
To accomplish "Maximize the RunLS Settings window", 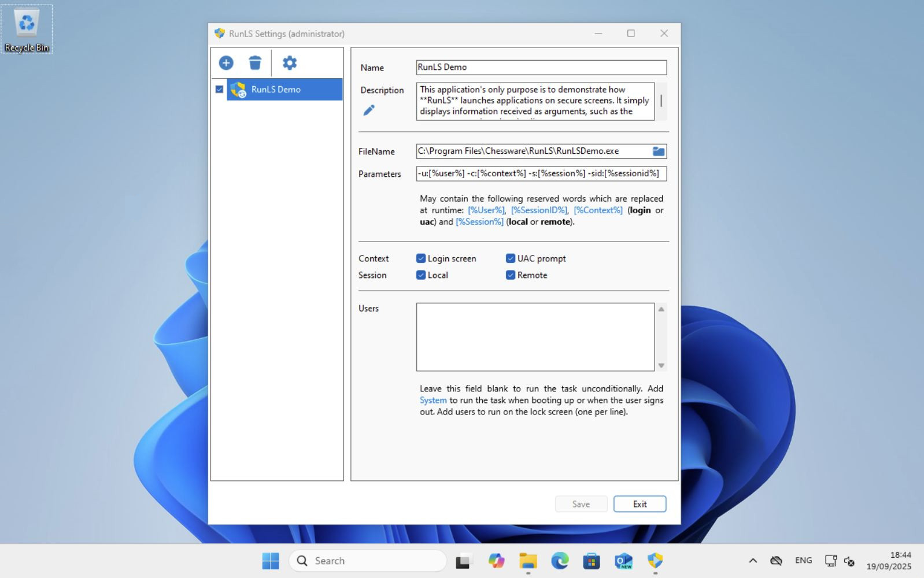I will tap(631, 34).
